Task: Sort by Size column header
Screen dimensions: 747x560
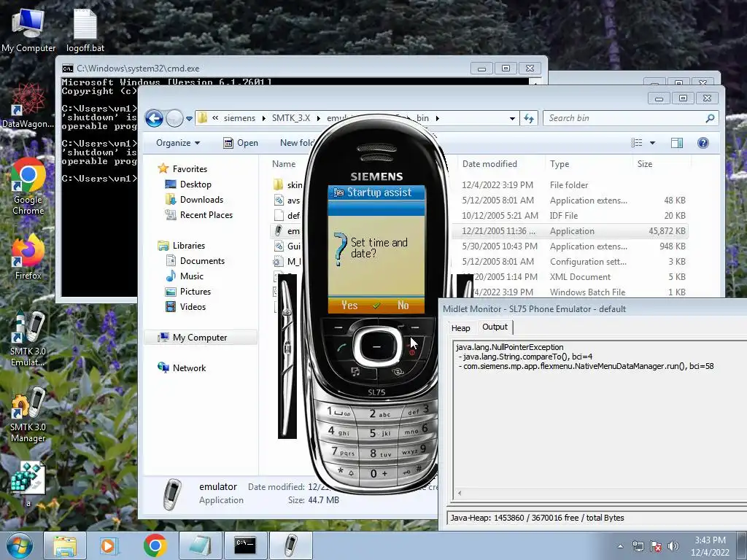Action: pos(645,164)
